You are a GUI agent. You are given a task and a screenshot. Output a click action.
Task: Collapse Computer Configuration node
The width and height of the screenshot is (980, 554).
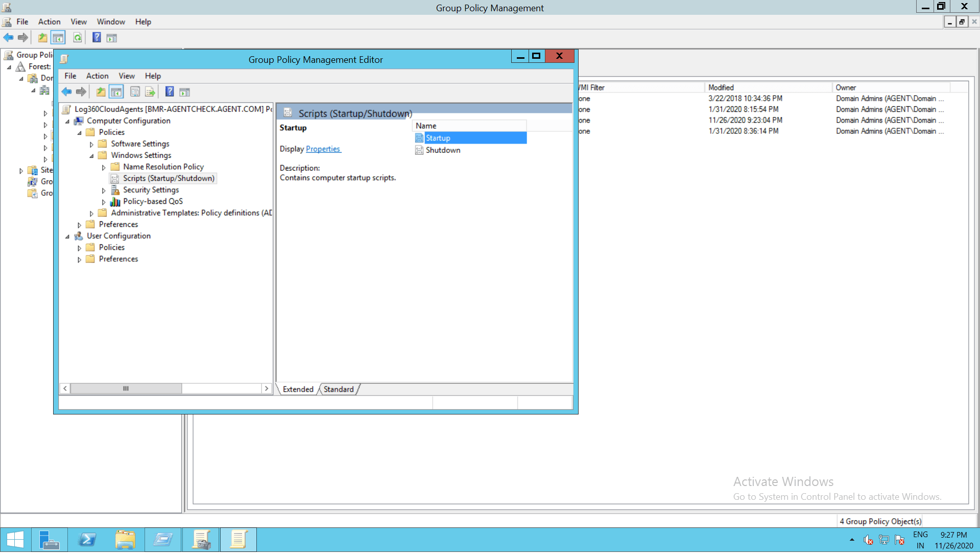(x=67, y=122)
